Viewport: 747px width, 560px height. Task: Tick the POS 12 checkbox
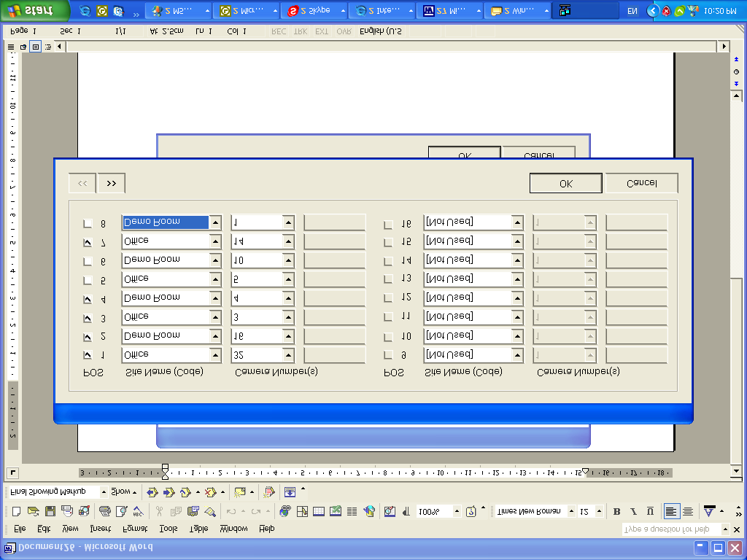pos(388,298)
